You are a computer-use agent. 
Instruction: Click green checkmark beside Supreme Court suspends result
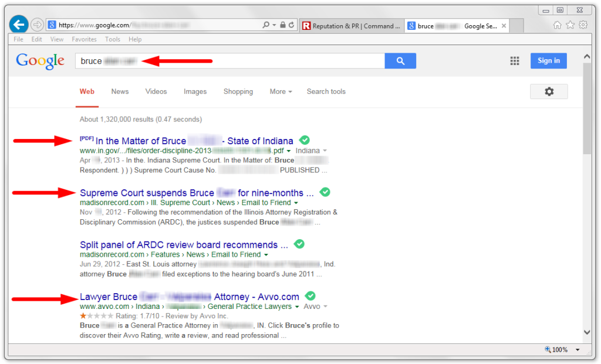tap(325, 192)
